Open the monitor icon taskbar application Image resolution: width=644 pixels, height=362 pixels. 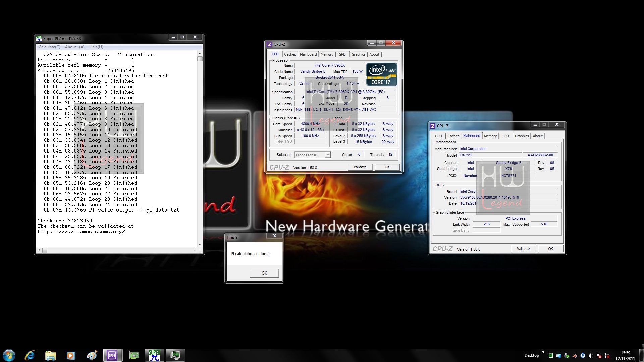pos(175,355)
